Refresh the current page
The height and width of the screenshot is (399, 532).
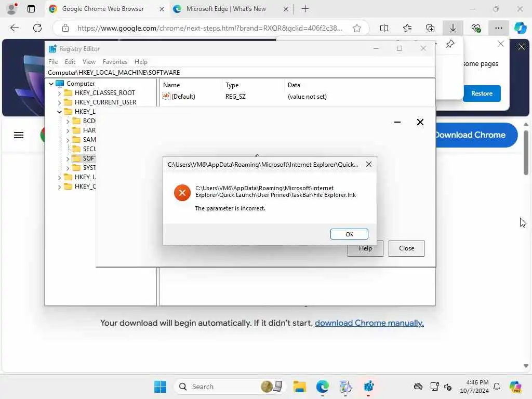37,28
